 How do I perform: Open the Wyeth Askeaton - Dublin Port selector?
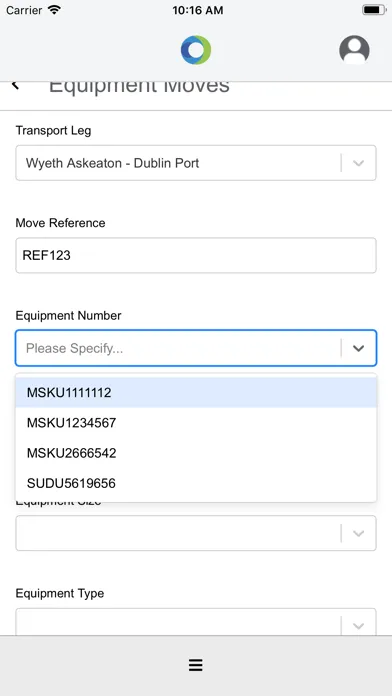point(196,163)
